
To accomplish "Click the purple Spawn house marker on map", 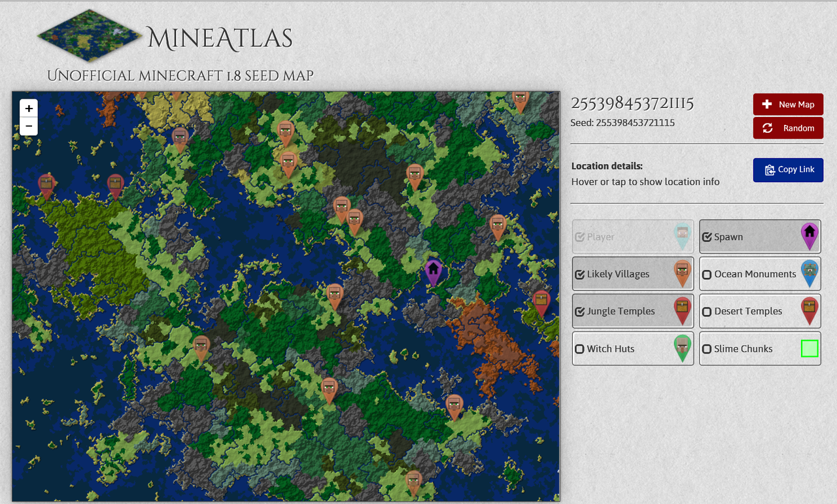I will coord(433,272).
